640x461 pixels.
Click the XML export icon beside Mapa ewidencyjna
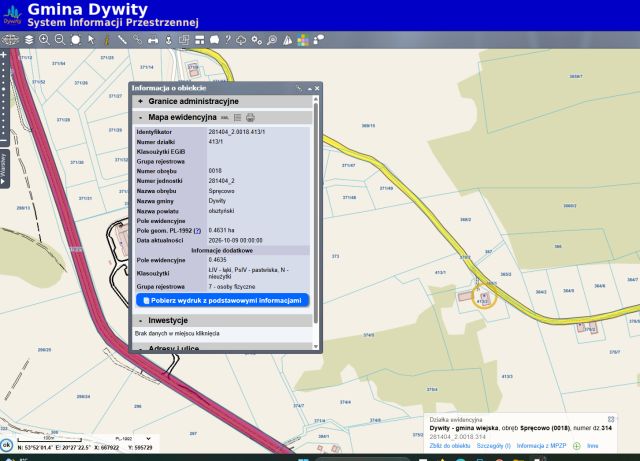coord(224,118)
